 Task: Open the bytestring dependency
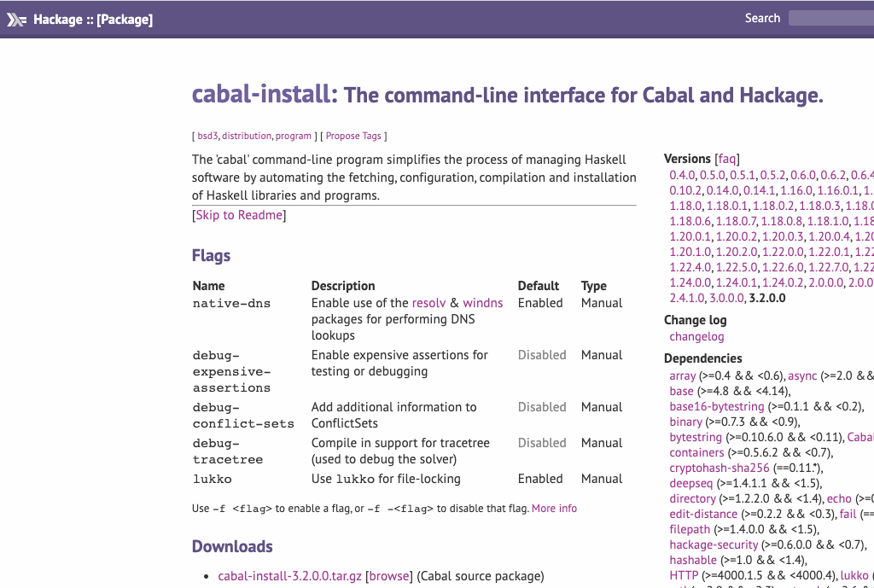[696, 438]
